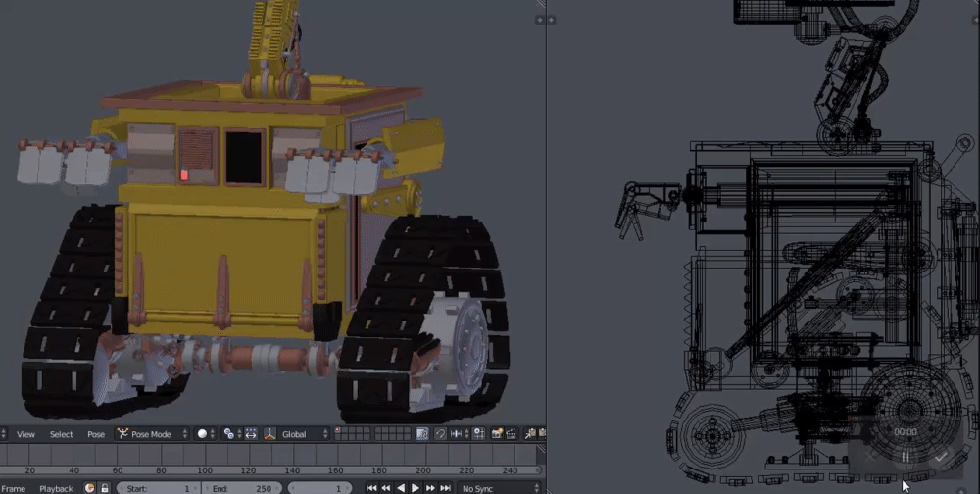The height and width of the screenshot is (494, 980).
Task: Jump to the first frame
Action: pyautogui.click(x=371, y=488)
